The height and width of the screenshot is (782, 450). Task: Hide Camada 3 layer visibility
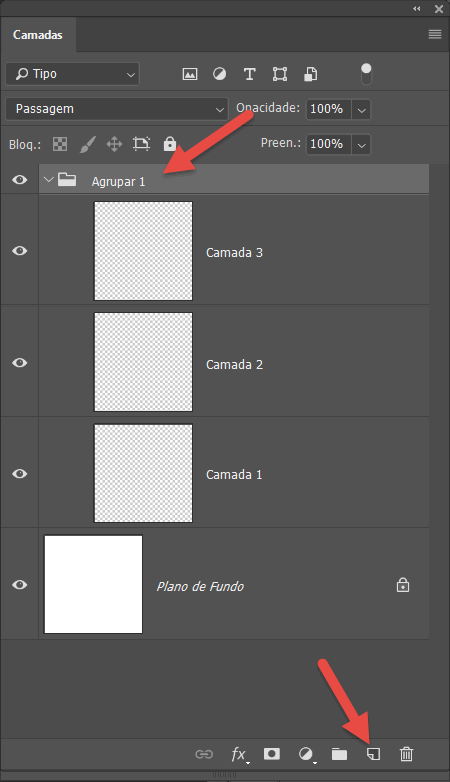19,250
